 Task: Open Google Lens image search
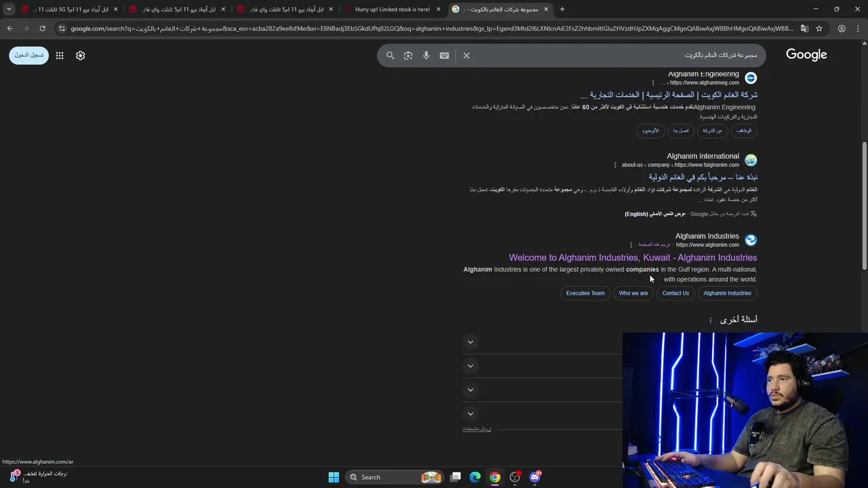pos(408,56)
